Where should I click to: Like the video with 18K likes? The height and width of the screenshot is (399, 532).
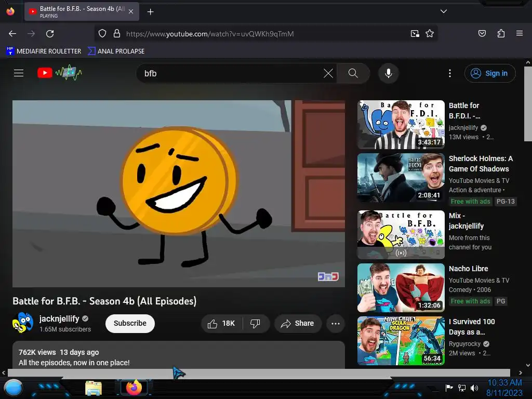pos(221,323)
